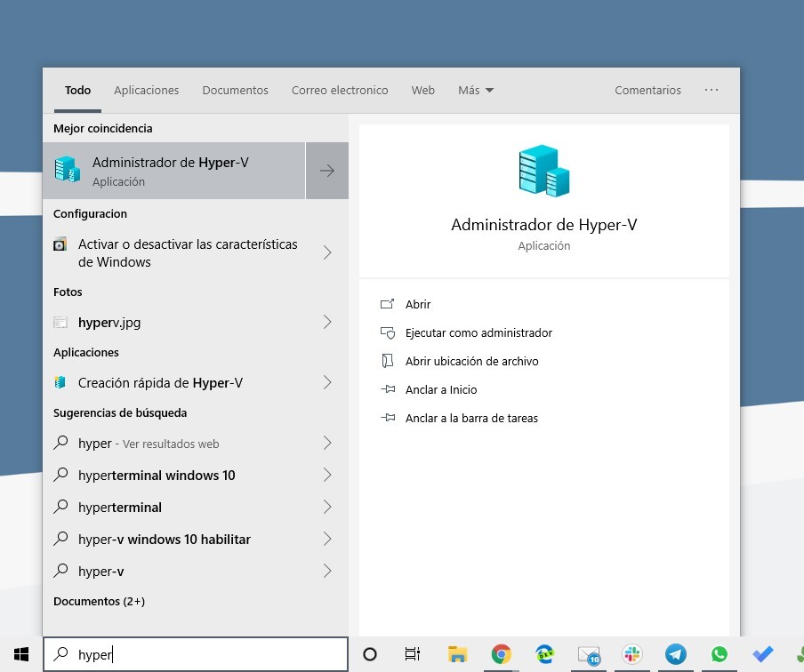Click the magnifier beside hyper-v windows 10 habilitar
The image size is (804, 672).
(x=60, y=538)
